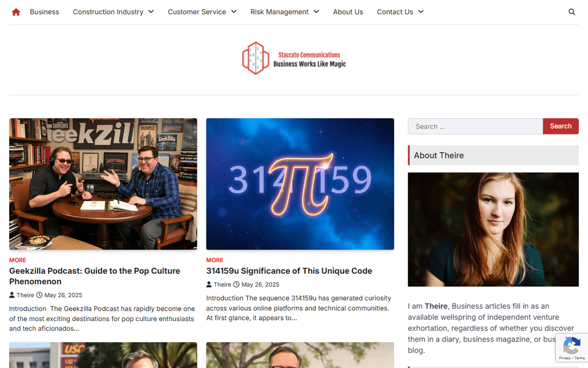Click Business Works Like Magic tagline
Viewport: 588px width, 368px height.
point(310,64)
